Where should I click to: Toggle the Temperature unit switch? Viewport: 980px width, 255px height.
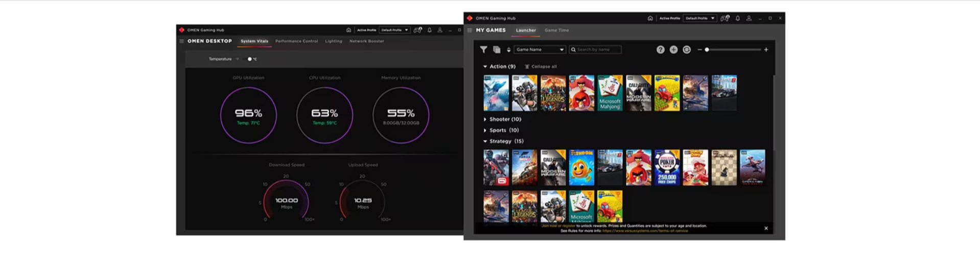(x=251, y=59)
